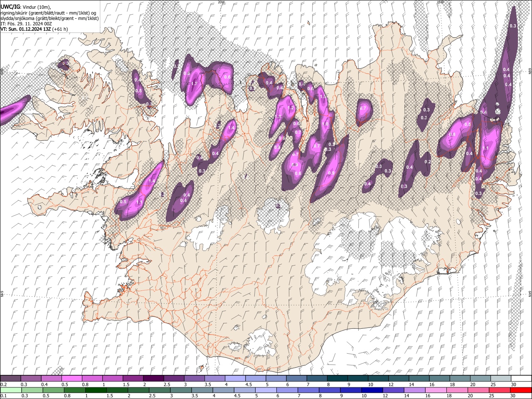Click the 'UWC/IG' title text
This screenshot has width=532, height=399.
(10, 7)
